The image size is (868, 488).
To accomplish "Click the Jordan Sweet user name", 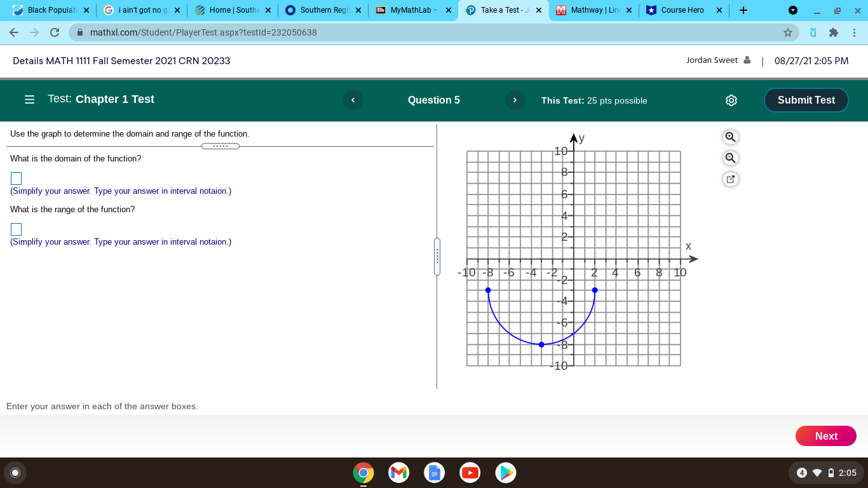I will point(712,60).
